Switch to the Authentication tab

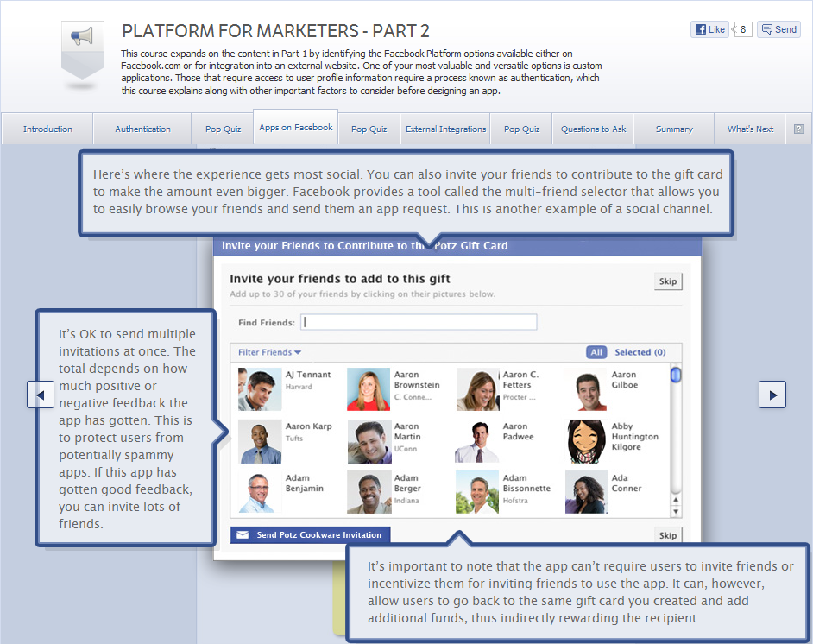point(142,129)
